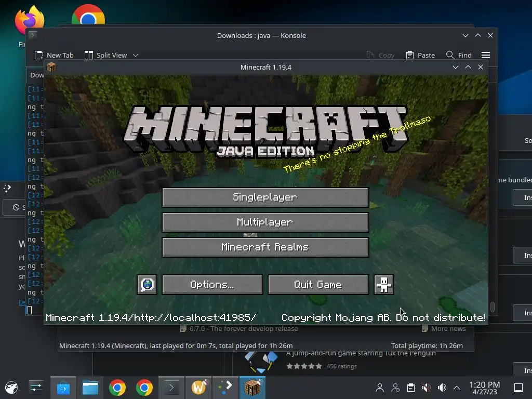
Task: Open the launcher arrow app in taskbar
Action: point(225,388)
